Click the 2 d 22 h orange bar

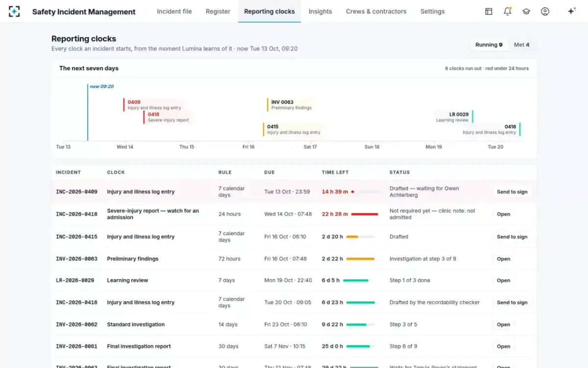coord(360,259)
